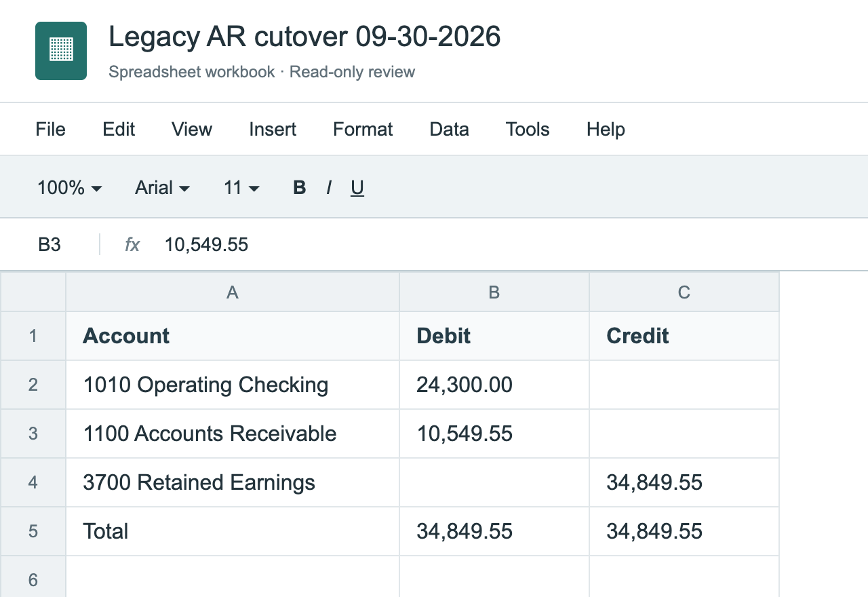Select column C header
Viewport: 868px width, 597px height.
coord(684,292)
